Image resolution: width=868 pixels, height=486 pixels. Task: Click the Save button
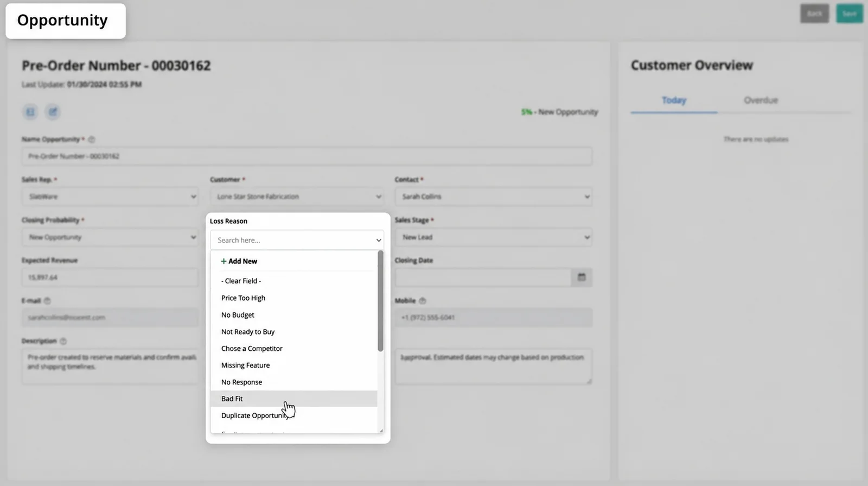click(x=849, y=14)
